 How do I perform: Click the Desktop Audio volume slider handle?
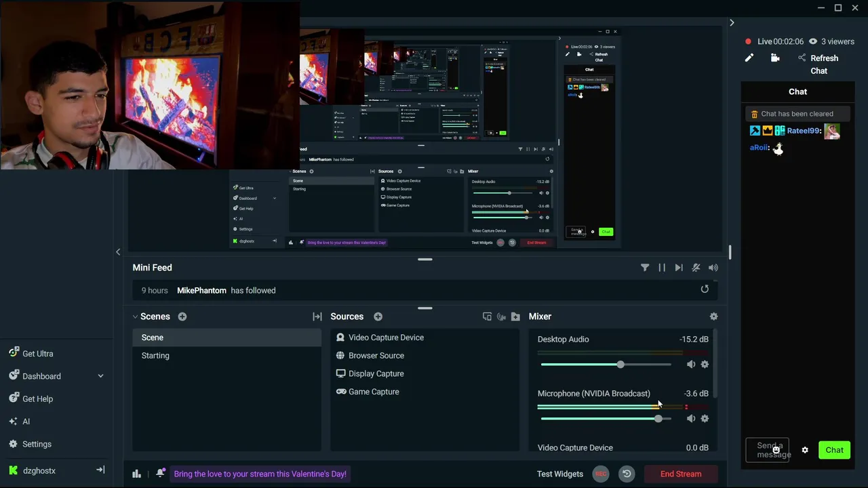point(620,365)
